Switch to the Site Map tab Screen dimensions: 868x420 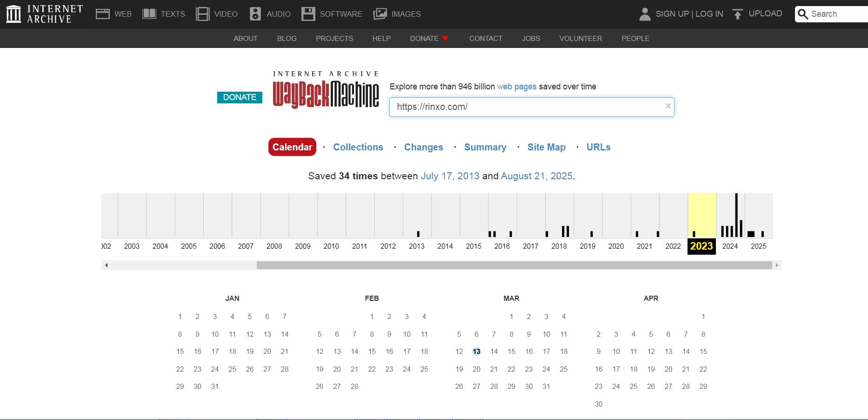[547, 147]
